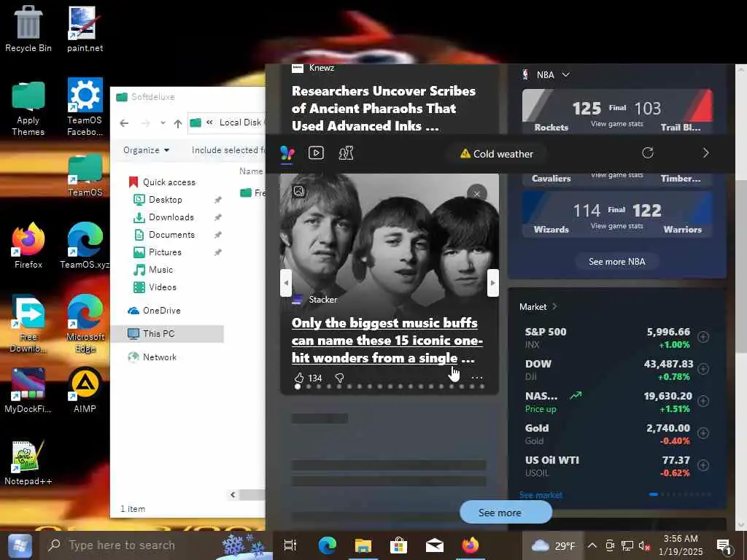Screen dimensions: 747x560
Task: Open recent locations dropdown in Explorer
Action: (x=163, y=123)
